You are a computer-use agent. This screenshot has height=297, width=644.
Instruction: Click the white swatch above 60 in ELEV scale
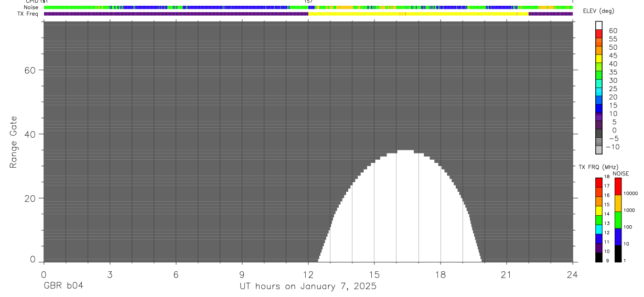pyautogui.click(x=599, y=26)
